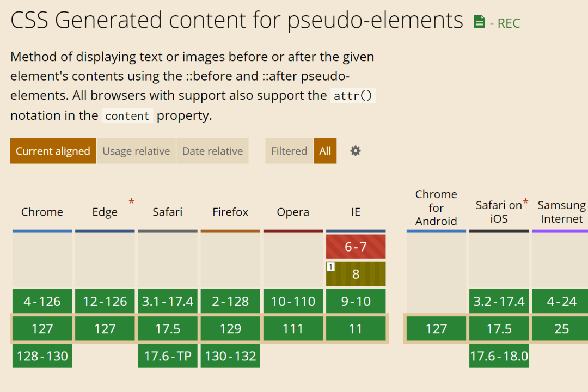Select the IE 8 partial support cell
Screen dimensions: 588x392
pos(356,274)
